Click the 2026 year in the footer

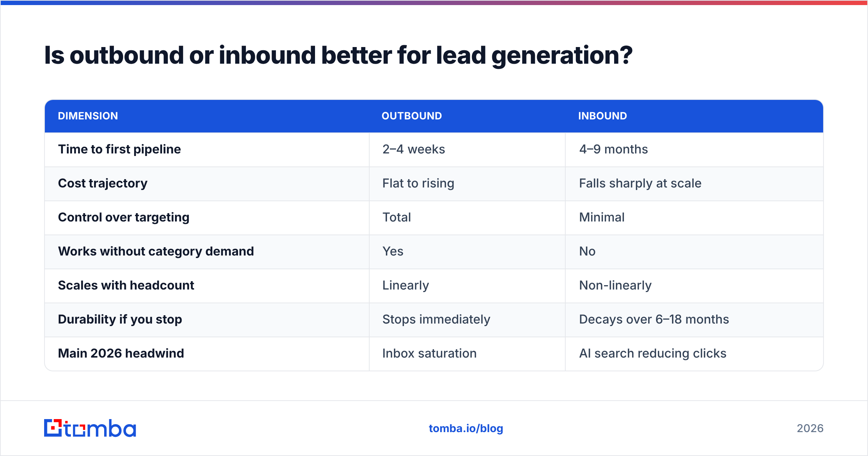[810, 428]
